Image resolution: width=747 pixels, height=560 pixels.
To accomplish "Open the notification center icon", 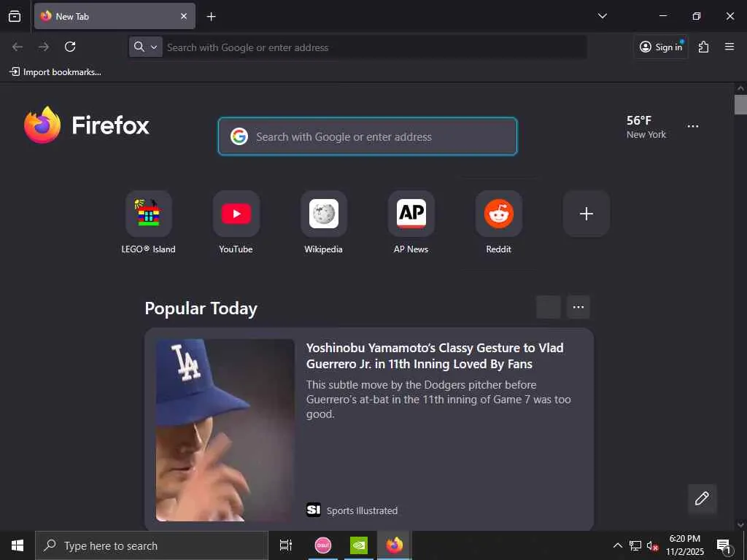I will tap(724, 545).
